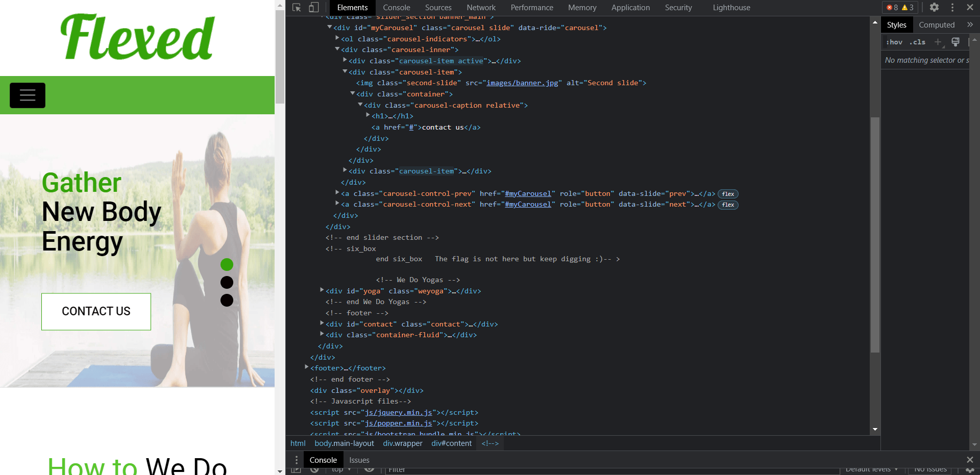Click the CONTACT US button on the page
This screenshot has height=475, width=980.
coord(96,311)
